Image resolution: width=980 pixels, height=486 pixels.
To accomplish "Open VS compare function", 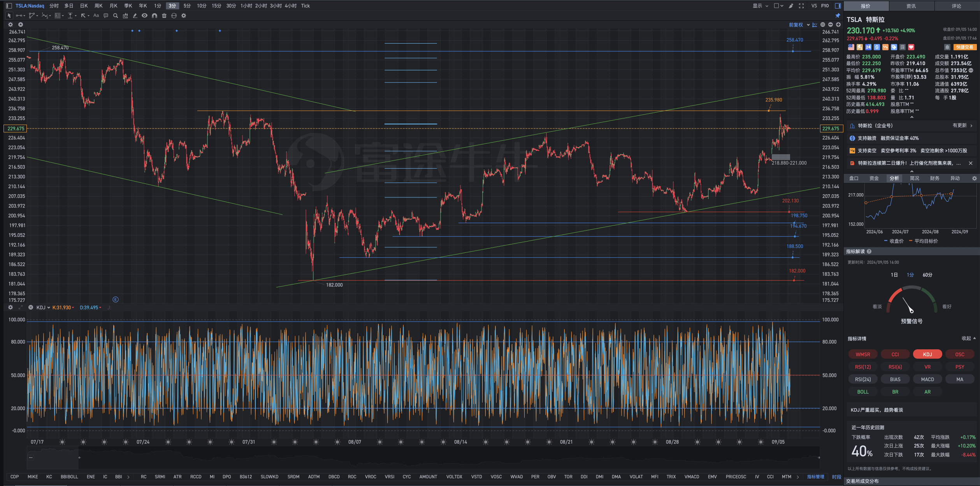I will pos(814,6).
